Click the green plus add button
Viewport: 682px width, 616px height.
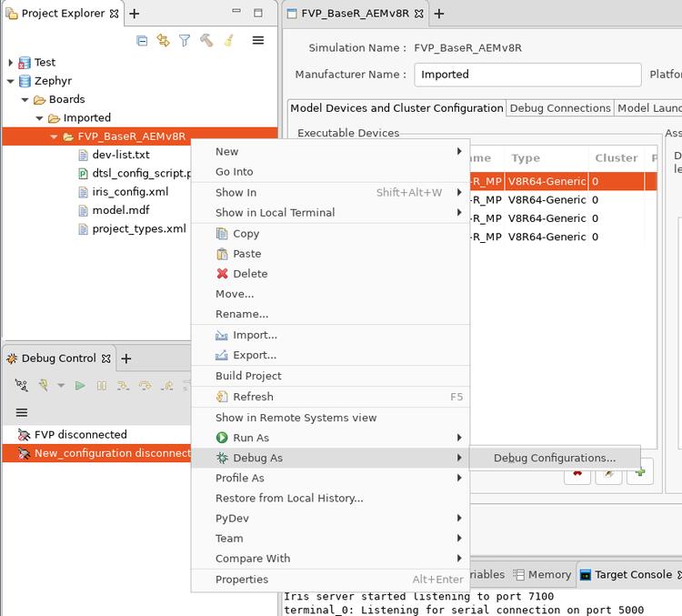[x=640, y=473]
